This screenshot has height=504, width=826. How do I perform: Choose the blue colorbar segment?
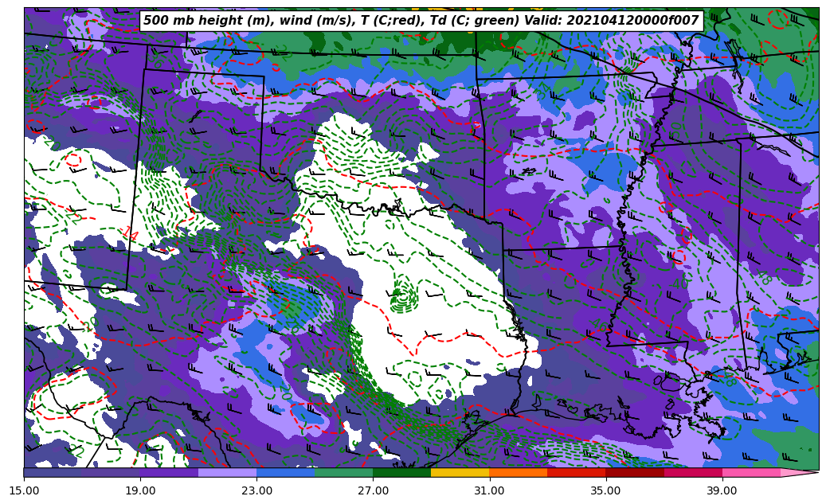[285, 472]
